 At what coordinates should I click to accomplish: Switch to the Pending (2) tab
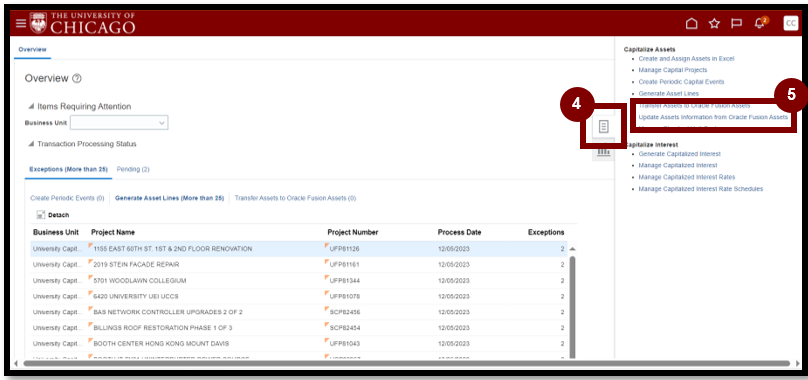tap(133, 169)
